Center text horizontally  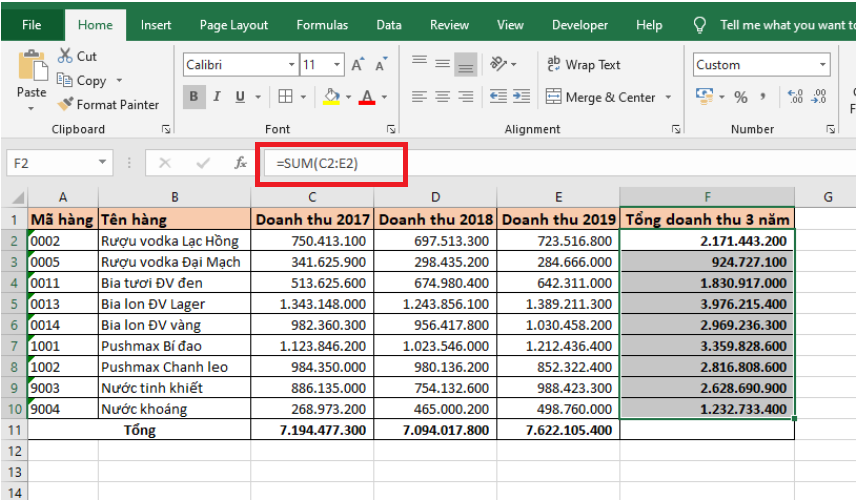click(x=443, y=97)
